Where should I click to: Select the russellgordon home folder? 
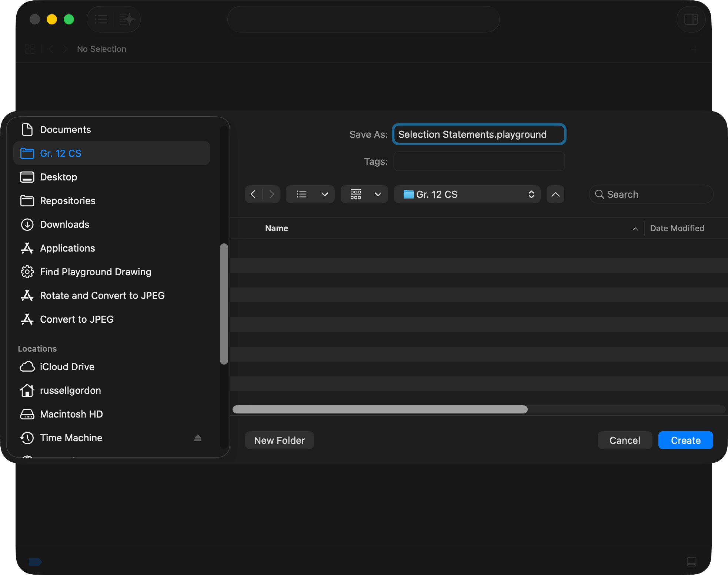70,390
